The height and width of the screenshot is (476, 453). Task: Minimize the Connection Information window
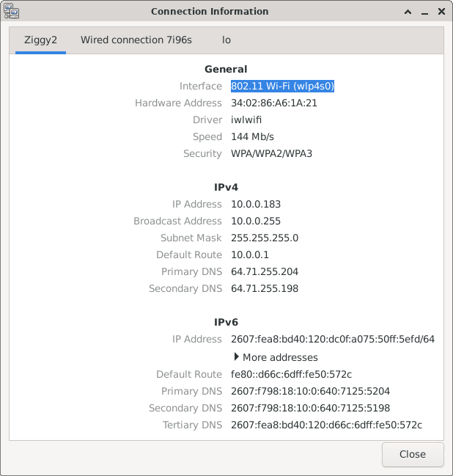coord(425,12)
